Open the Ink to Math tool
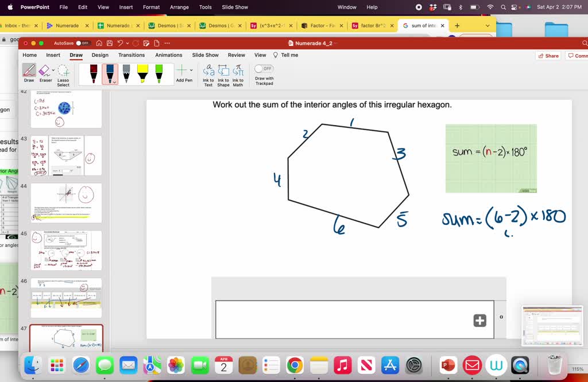The image size is (588, 382). click(238, 74)
